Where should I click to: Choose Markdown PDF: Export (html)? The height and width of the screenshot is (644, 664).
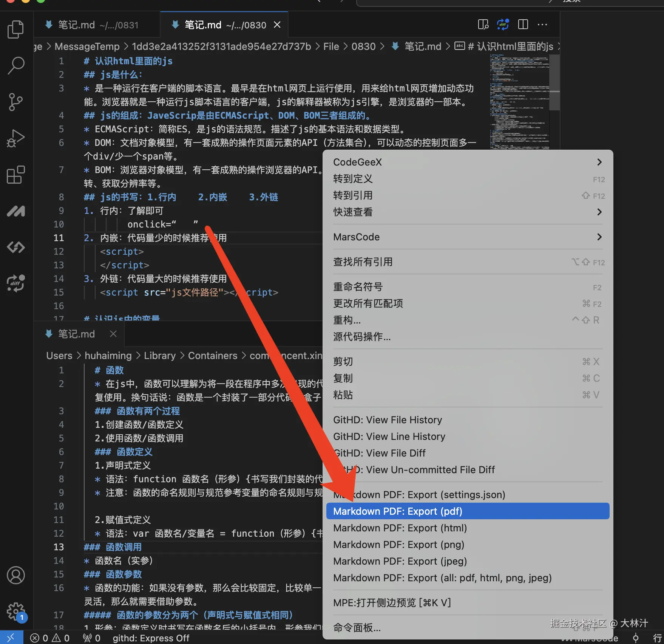click(x=468, y=528)
